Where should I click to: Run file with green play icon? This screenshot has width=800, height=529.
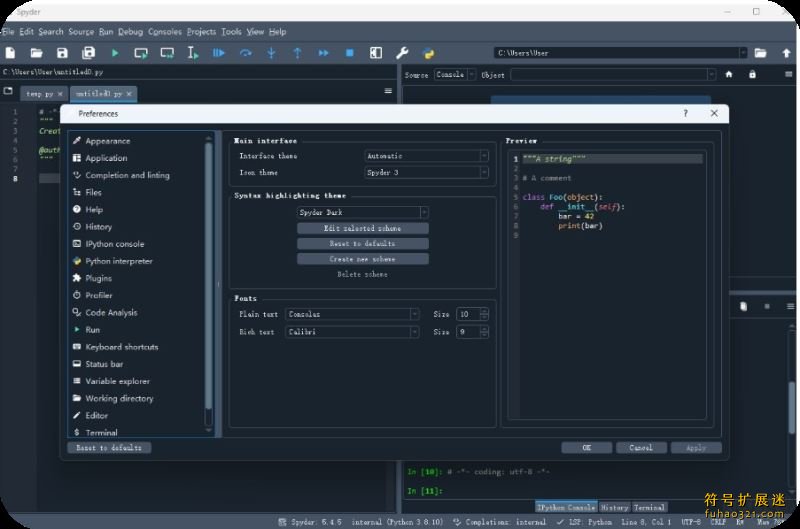pos(115,53)
